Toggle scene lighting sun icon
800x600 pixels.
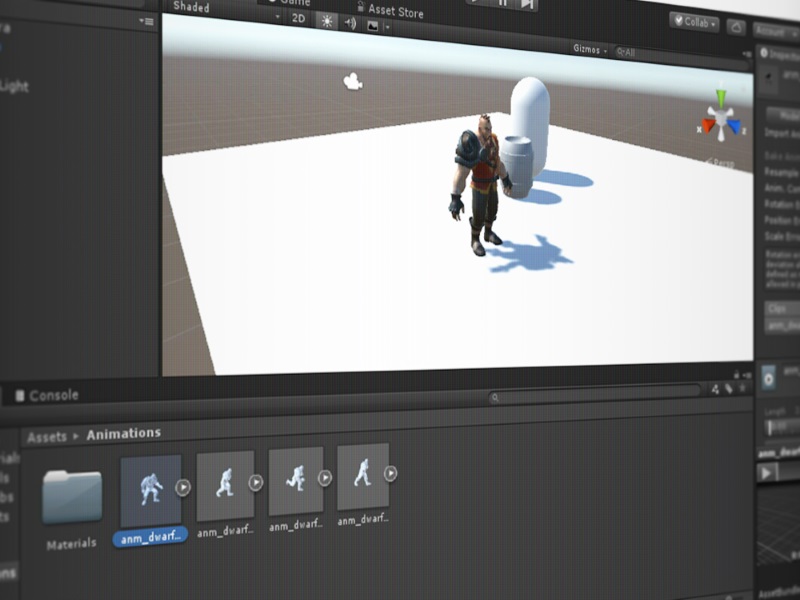[327, 21]
